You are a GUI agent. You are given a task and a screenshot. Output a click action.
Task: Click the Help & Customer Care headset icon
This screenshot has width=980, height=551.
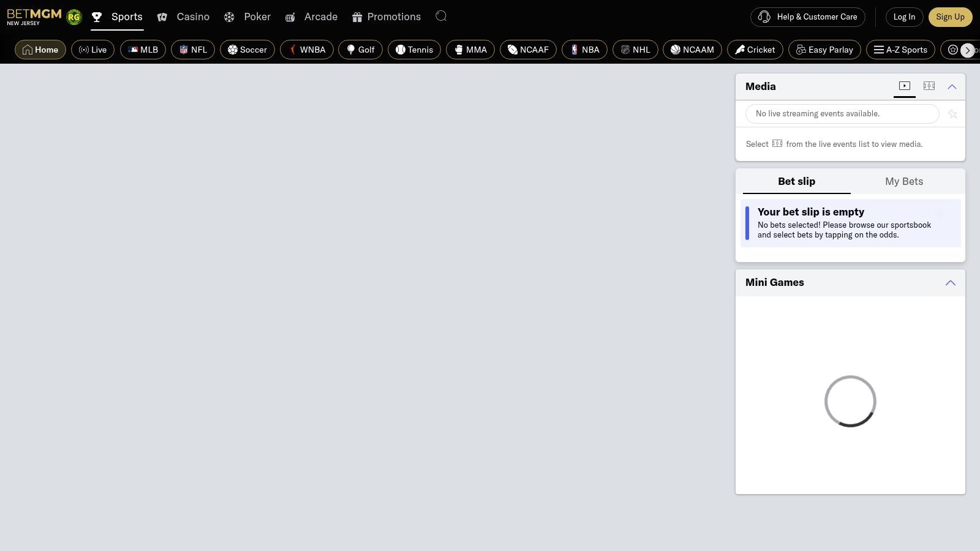(764, 17)
